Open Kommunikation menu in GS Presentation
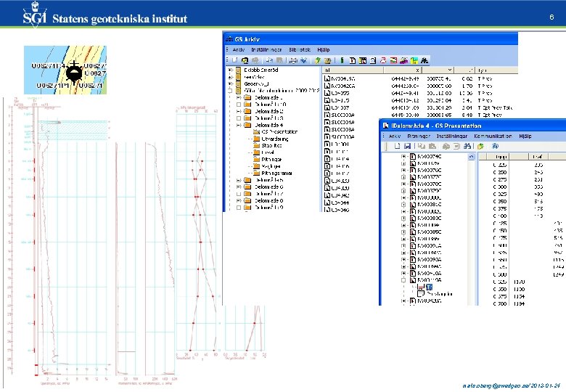 pyautogui.click(x=493, y=136)
